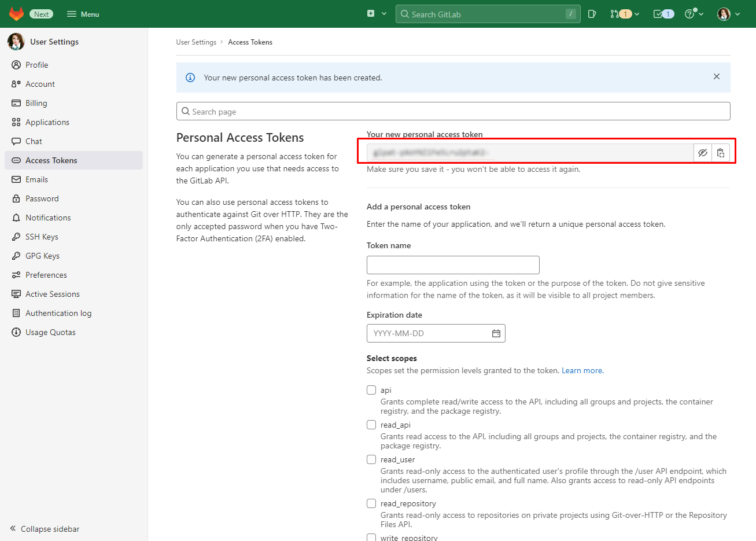756x541 pixels.
Task: Open the Applications sidebar item
Action: coord(73,122)
